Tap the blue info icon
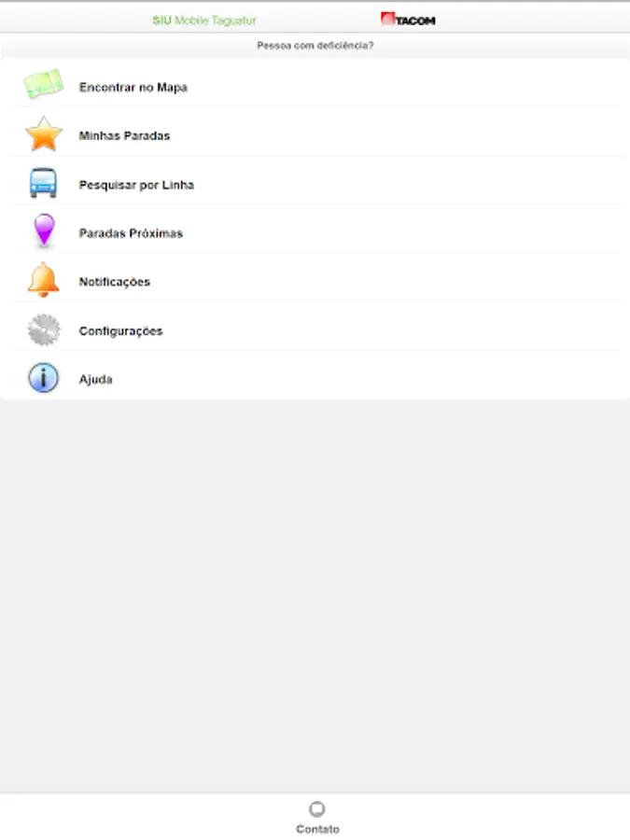 (x=43, y=378)
